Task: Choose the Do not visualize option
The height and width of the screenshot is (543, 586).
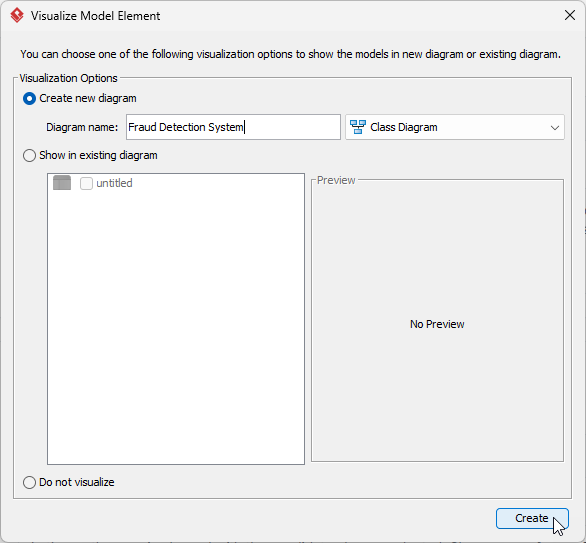Action: pyautogui.click(x=30, y=482)
